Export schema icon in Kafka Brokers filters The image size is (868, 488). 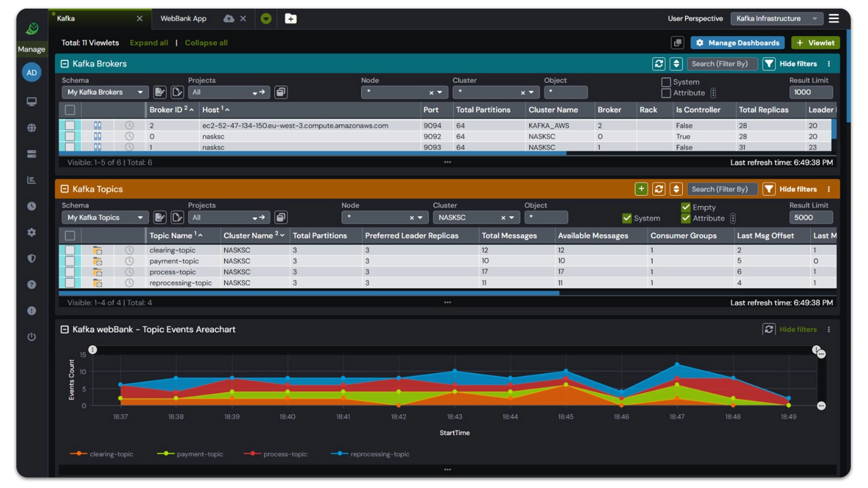177,92
